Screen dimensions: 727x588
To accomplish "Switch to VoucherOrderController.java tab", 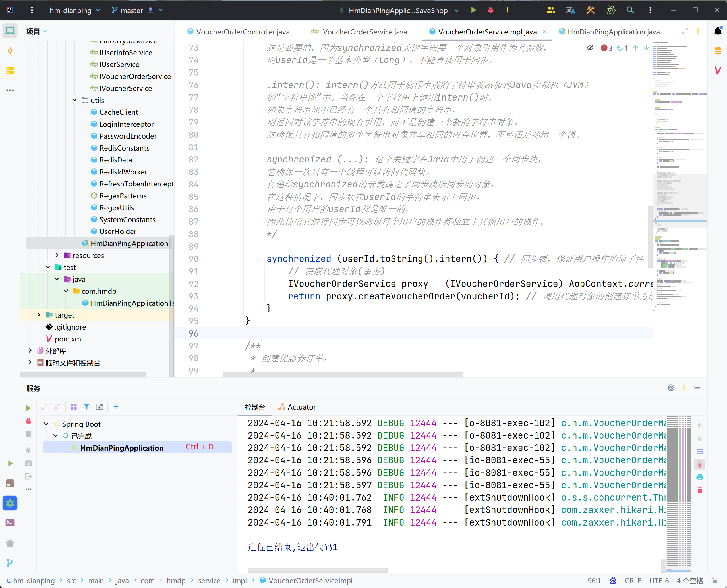I will (242, 32).
